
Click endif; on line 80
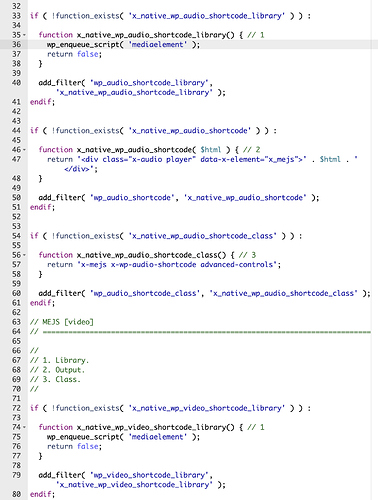pos(42,494)
